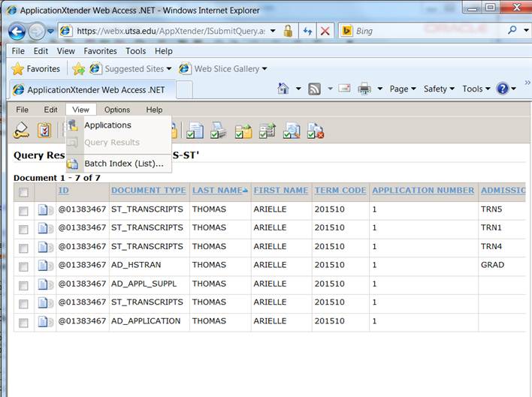532x397 pixels.
Task: Click the first app toolbar icon left of View menu
Action: (21, 131)
